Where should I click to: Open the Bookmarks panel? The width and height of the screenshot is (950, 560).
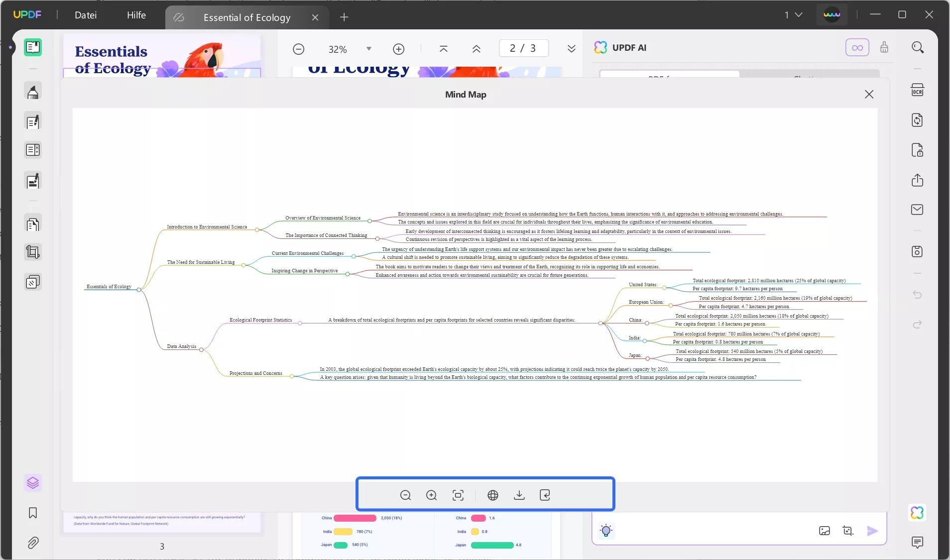pyautogui.click(x=33, y=513)
